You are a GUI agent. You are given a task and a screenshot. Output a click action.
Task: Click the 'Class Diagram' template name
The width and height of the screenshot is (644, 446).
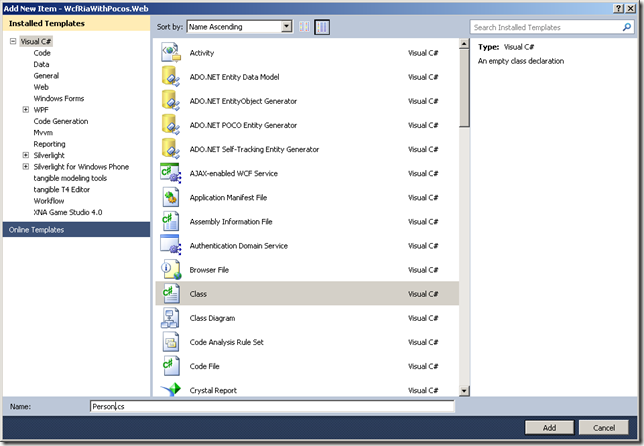coord(212,318)
